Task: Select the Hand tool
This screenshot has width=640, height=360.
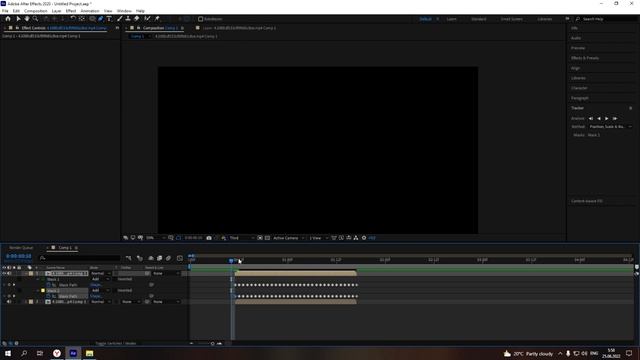Action: (27, 19)
